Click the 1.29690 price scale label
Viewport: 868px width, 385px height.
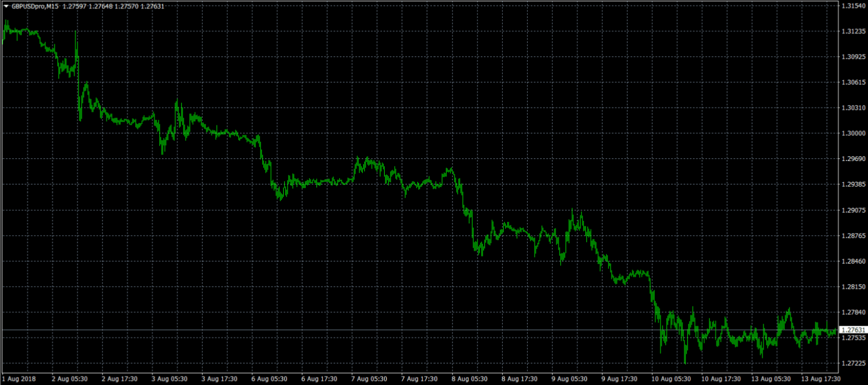[x=854, y=159]
